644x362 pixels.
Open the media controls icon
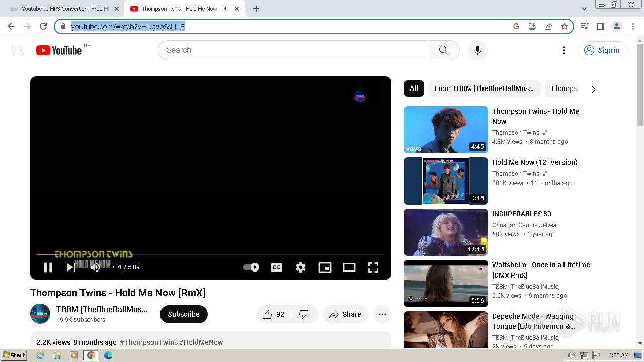coord(585,26)
